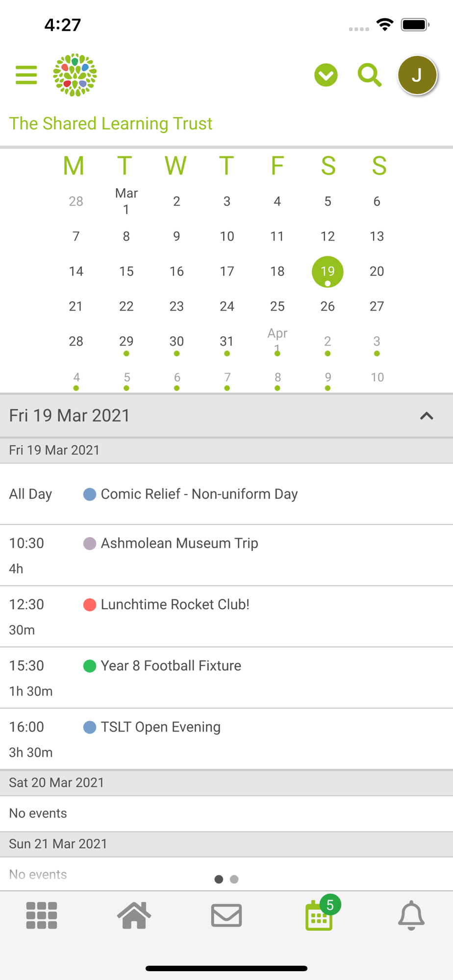The height and width of the screenshot is (980, 453).
Task: Open the apps grid icon
Action: click(42, 915)
